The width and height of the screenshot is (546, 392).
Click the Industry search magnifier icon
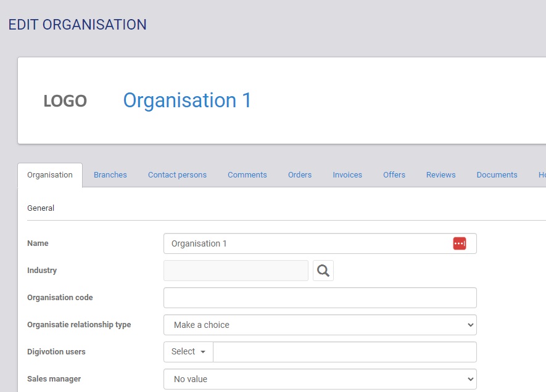pos(323,271)
